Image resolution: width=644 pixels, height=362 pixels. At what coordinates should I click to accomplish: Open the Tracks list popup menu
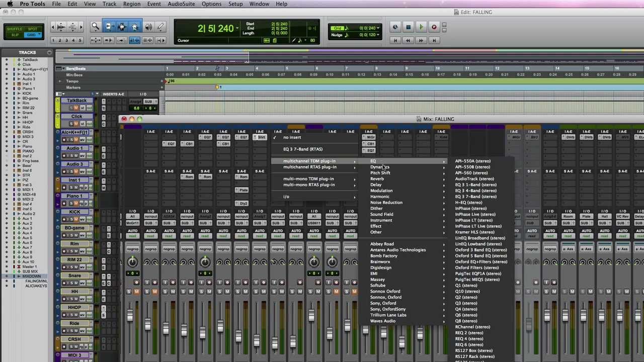click(x=49, y=52)
